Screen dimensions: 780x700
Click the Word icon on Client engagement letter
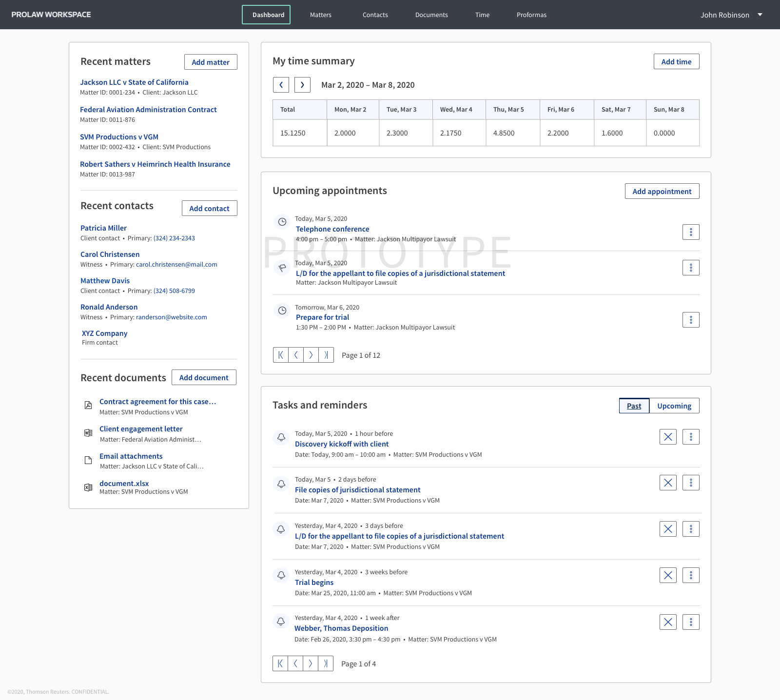click(88, 432)
